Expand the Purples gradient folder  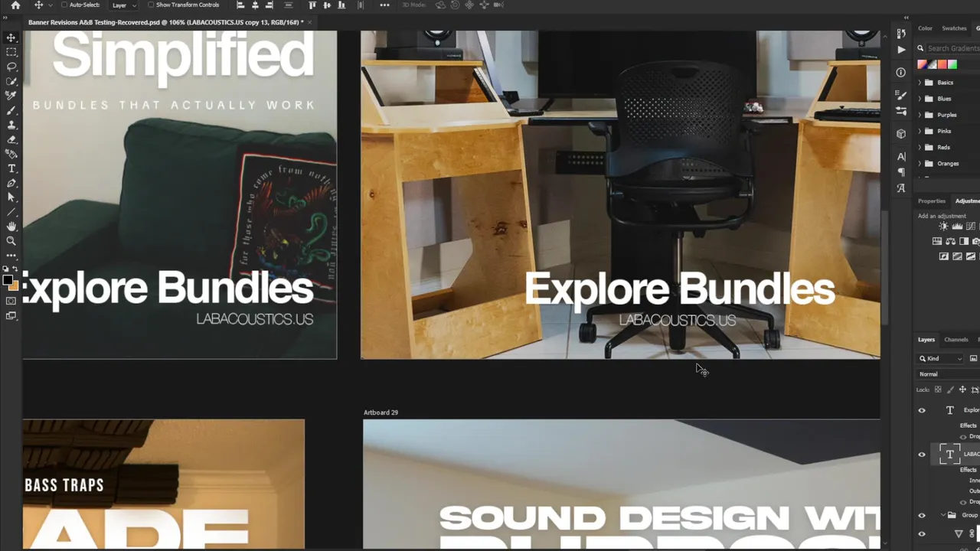click(x=920, y=115)
